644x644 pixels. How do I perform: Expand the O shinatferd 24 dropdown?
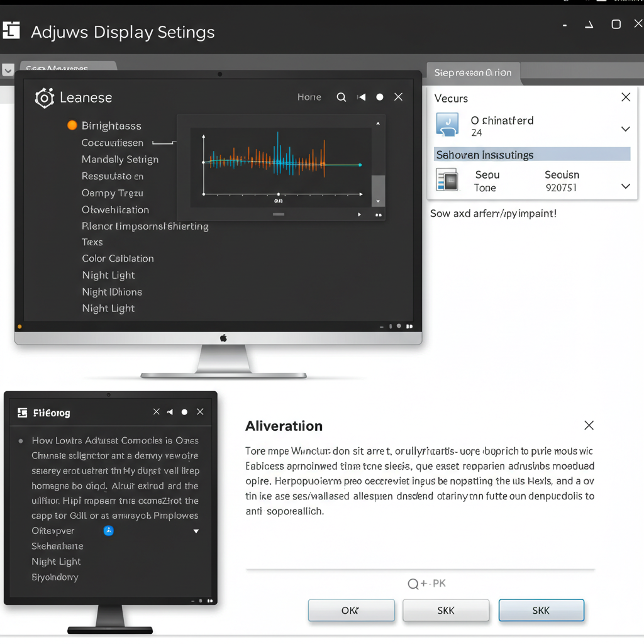(626, 129)
